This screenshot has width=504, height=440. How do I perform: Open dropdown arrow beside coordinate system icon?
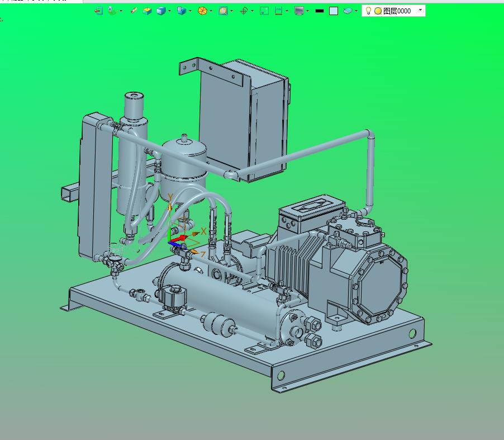click(121, 11)
